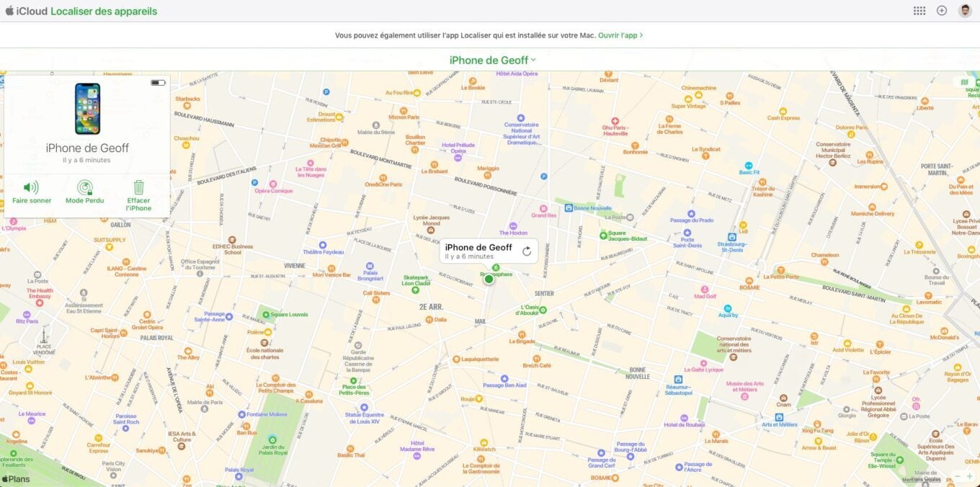Screen dimensions: 980x487
Task: Click the iCloud logo in header
Action: pos(26,11)
